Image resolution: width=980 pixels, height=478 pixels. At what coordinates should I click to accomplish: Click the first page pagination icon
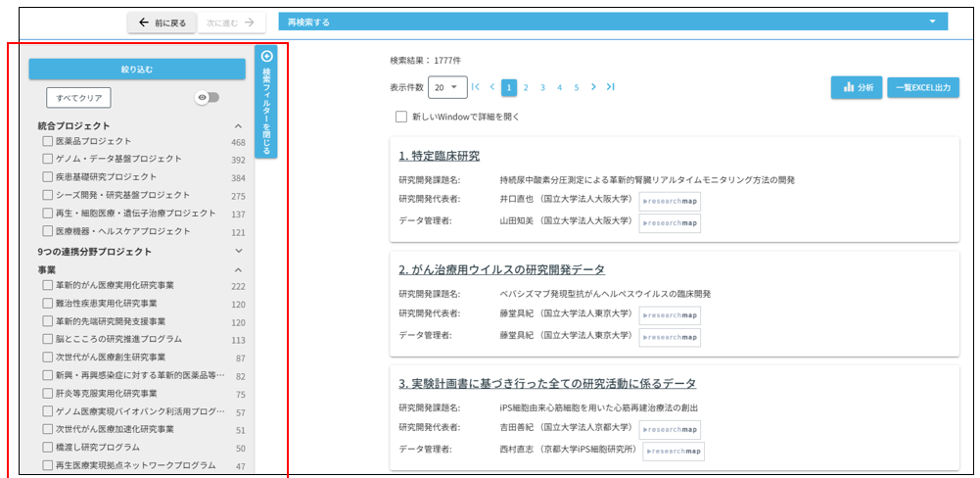pyautogui.click(x=476, y=87)
